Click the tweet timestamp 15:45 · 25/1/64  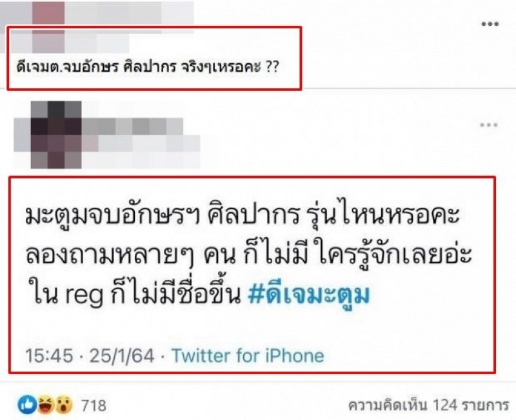pos(90,356)
